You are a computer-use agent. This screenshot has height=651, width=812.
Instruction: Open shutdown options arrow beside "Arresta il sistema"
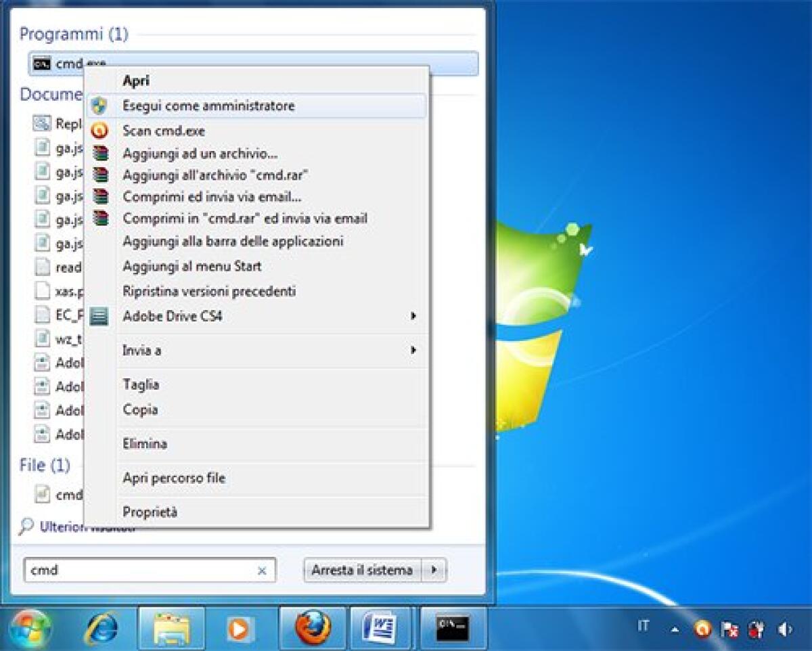click(x=434, y=570)
